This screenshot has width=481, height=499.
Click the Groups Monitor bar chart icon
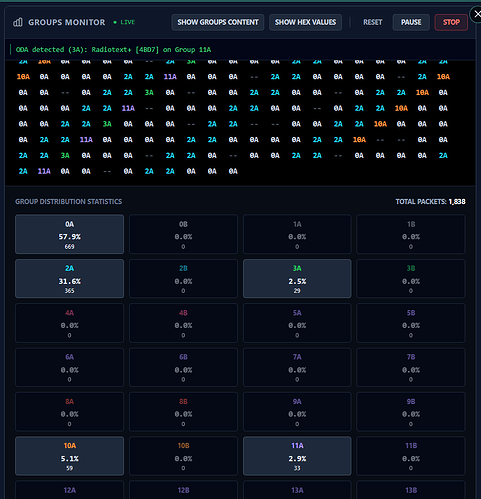point(18,22)
